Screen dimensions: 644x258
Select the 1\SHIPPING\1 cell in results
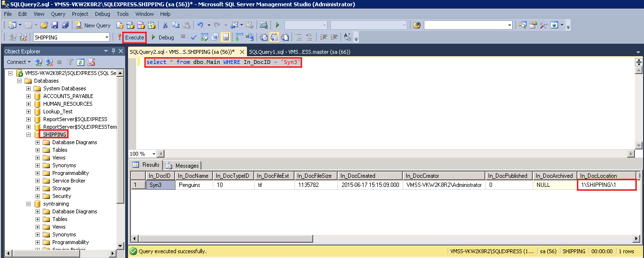[607, 184]
